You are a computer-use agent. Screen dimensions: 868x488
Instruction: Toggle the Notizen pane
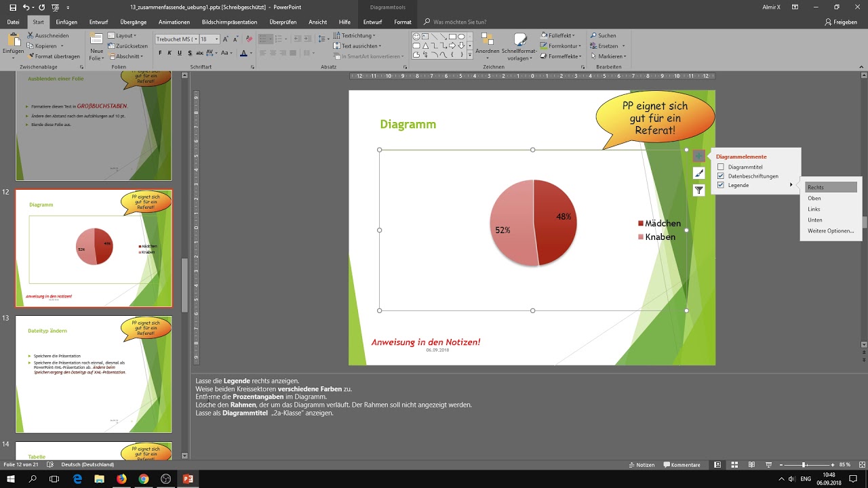coord(642,465)
